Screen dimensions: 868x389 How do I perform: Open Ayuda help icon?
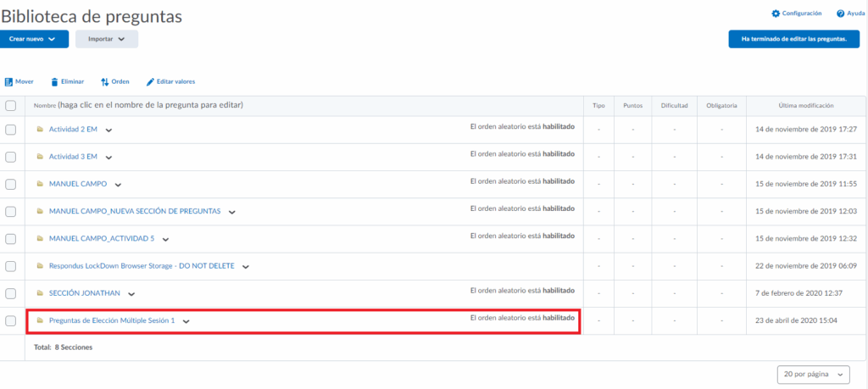tap(840, 14)
